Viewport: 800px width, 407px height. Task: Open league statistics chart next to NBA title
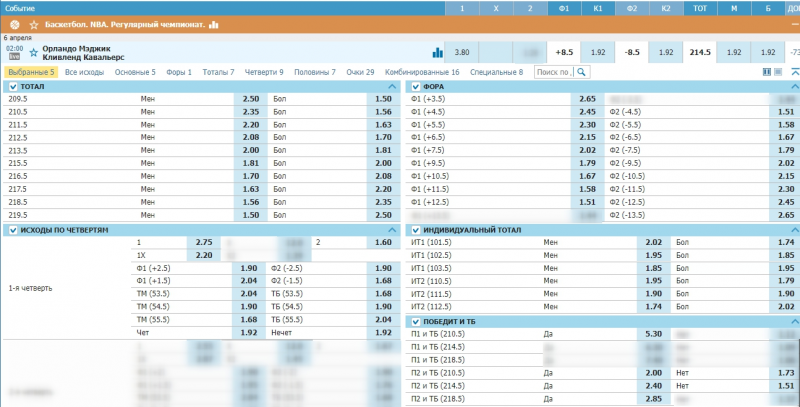click(x=213, y=23)
